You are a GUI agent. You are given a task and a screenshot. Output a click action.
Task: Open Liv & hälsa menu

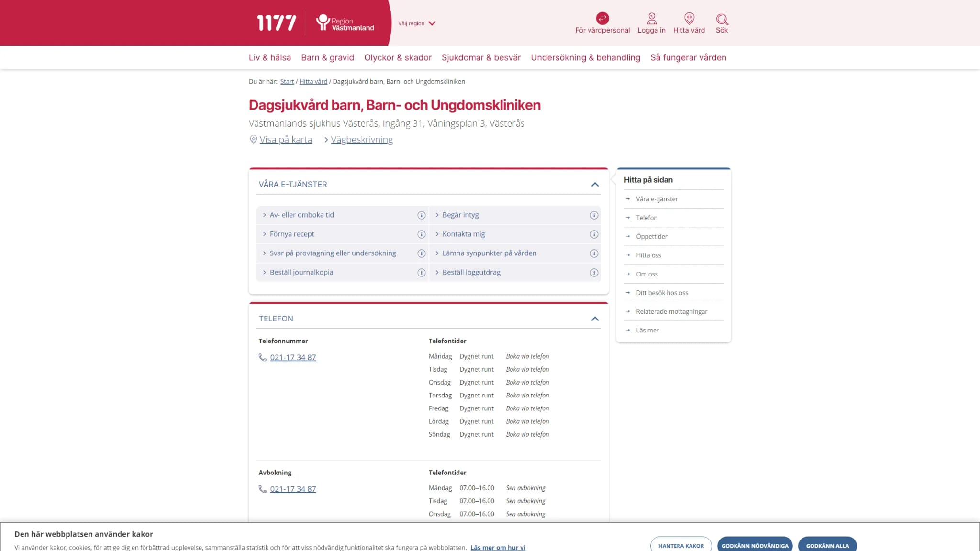(x=269, y=57)
